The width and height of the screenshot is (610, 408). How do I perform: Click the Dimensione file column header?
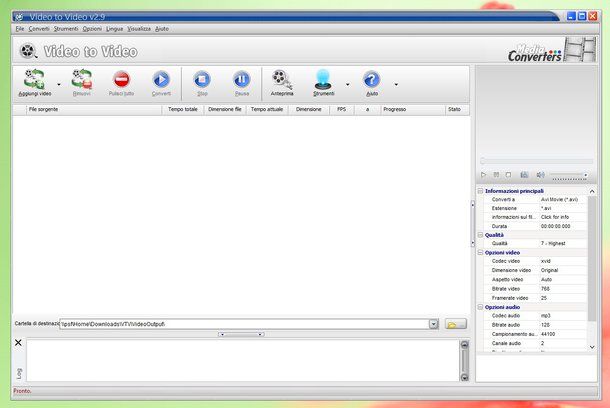[225, 110]
